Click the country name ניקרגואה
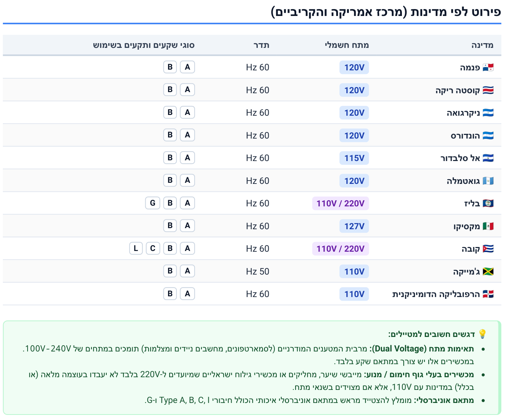 pos(463,113)
